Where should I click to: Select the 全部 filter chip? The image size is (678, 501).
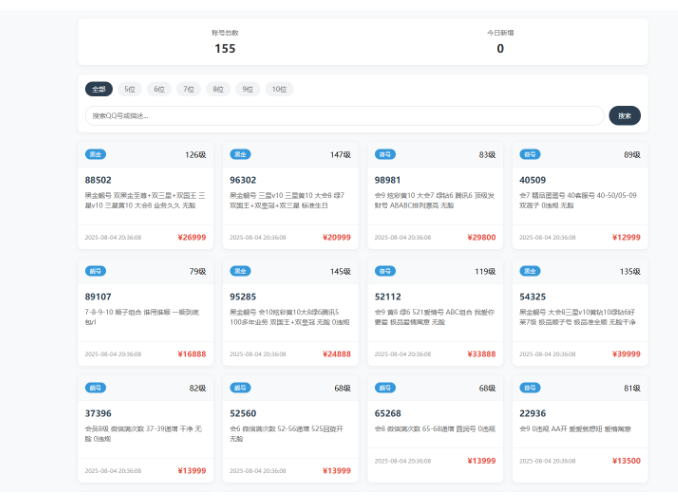[x=98, y=89]
